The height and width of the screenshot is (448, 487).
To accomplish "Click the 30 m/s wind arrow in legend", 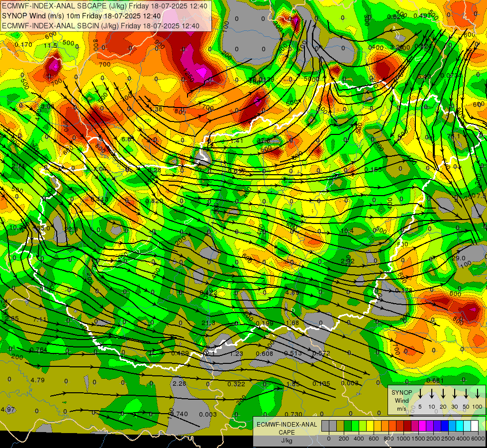I will click(x=454, y=394).
